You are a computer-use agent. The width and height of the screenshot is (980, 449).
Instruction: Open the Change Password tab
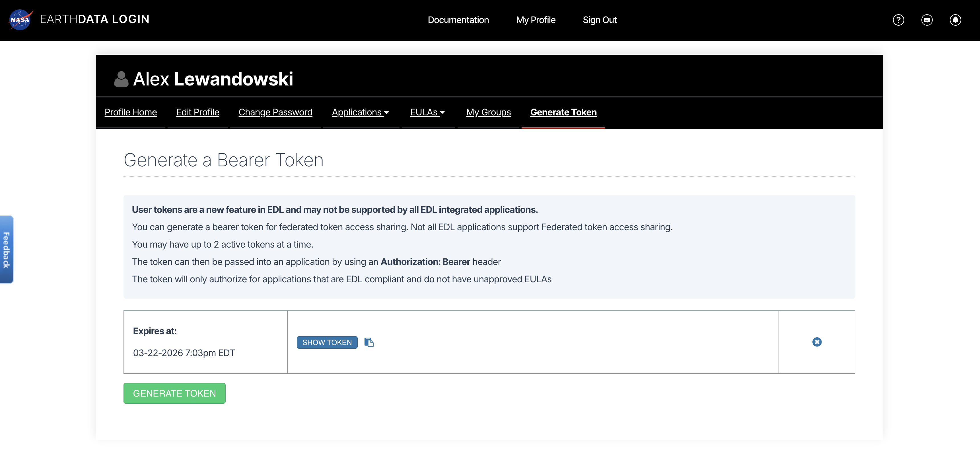275,112
